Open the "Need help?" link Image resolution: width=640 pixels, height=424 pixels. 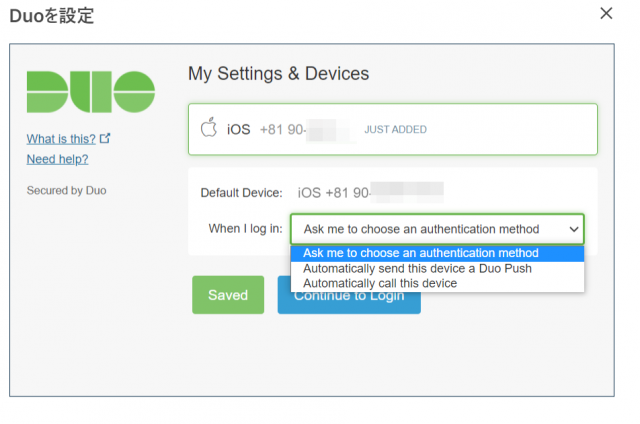point(57,159)
